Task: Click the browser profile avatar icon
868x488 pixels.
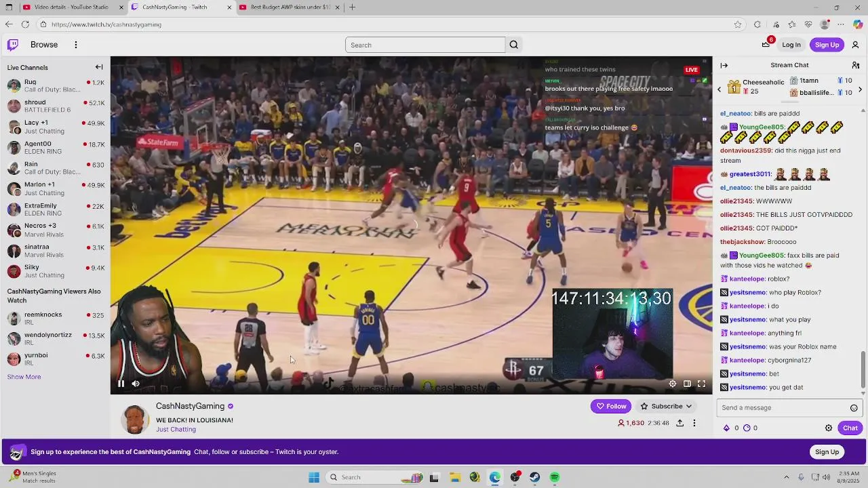Action: pyautogui.click(x=825, y=24)
